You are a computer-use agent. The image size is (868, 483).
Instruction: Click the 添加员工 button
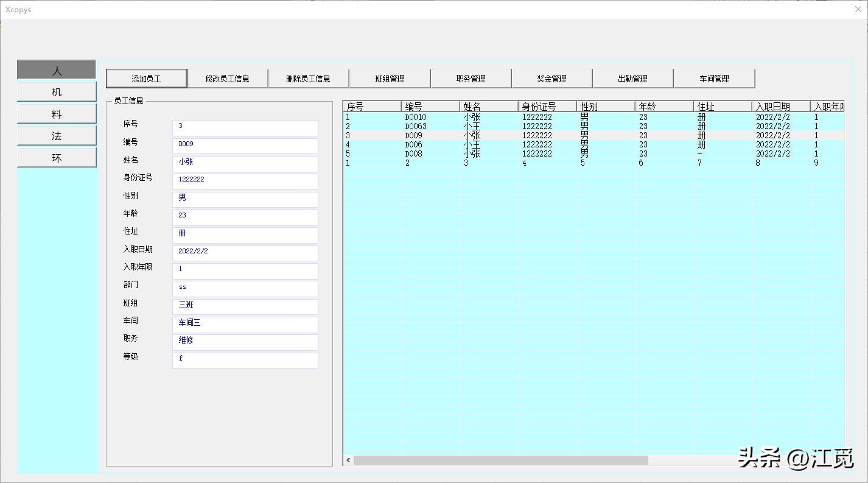[146, 79]
